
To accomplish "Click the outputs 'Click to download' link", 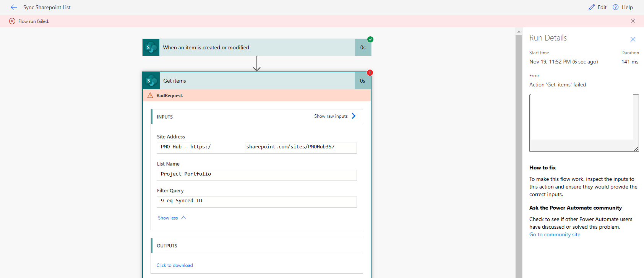I will (175, 265).
